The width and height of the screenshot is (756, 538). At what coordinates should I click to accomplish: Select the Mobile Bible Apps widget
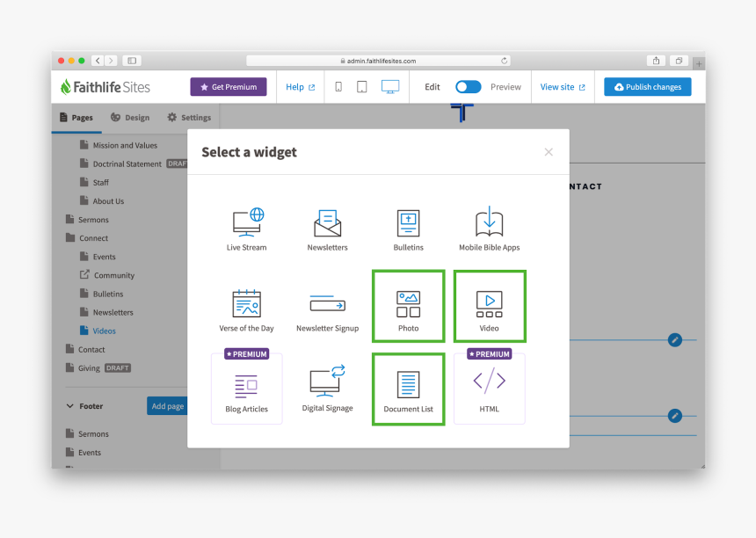[490, 229]
